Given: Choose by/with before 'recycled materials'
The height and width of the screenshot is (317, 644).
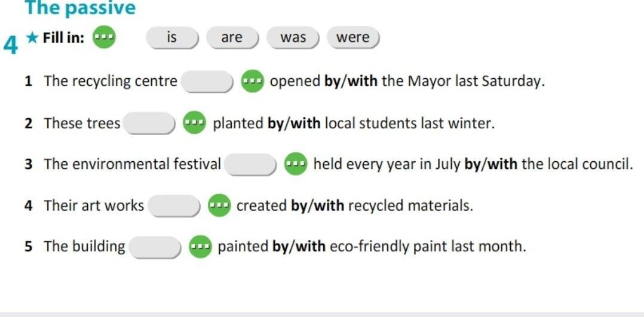Looking at the screenshot, I should [318, 205].
